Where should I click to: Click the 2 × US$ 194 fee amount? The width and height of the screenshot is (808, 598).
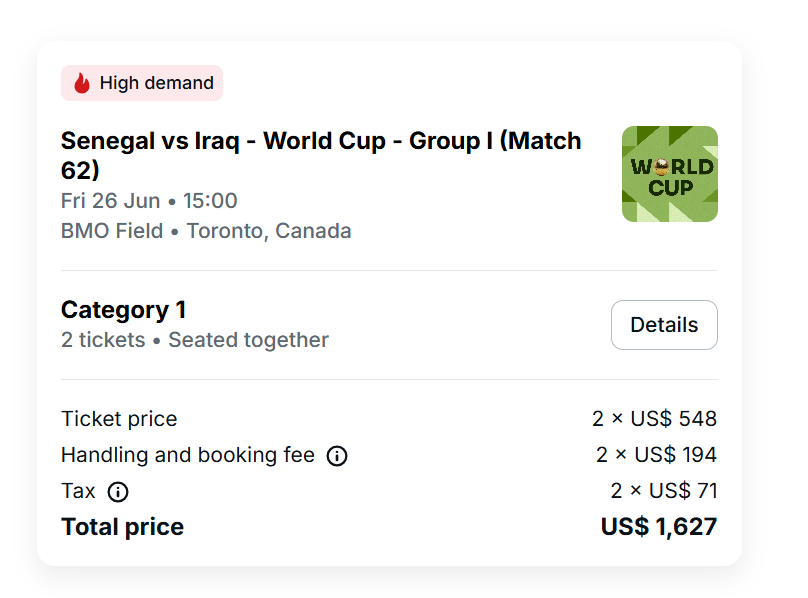pyautogui.click(x=656, y=455)
